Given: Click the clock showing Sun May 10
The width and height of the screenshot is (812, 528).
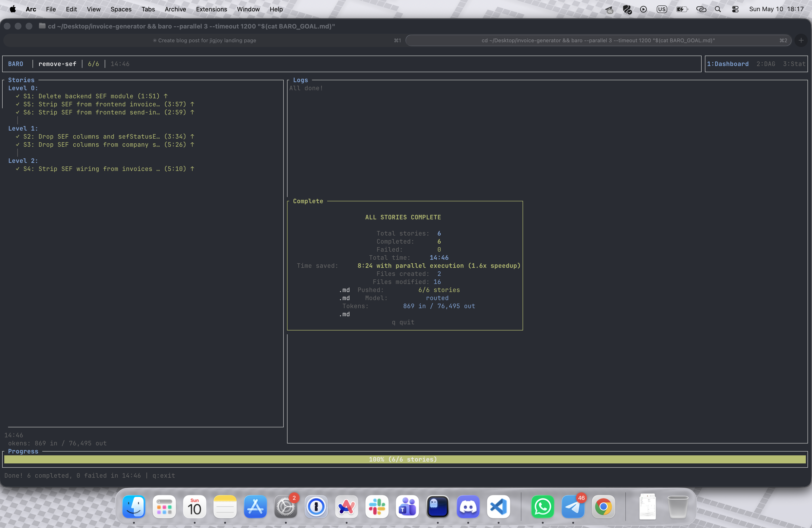Looking at the screenshot, I should [776, 9].
